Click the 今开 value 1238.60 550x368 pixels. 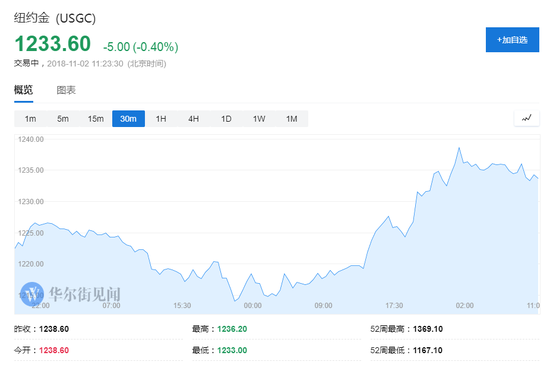pyautogui.click(x=54, y=350)
